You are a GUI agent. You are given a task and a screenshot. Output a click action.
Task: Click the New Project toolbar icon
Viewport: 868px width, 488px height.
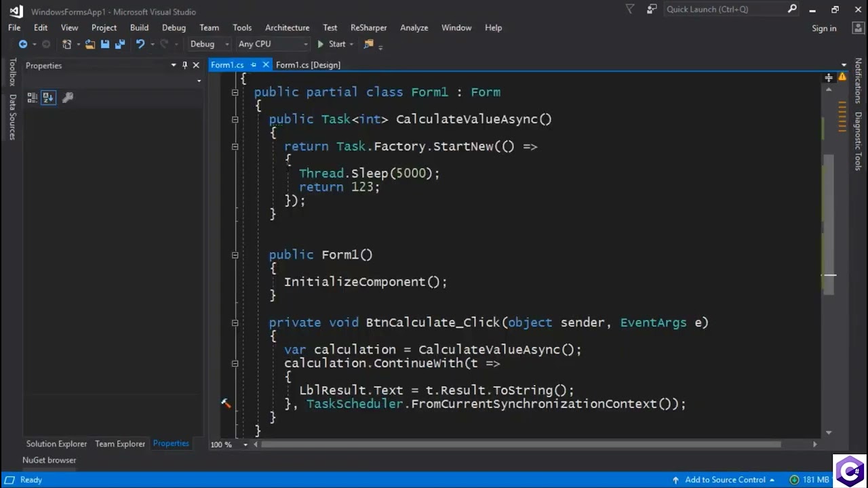(x=66, y=44)
